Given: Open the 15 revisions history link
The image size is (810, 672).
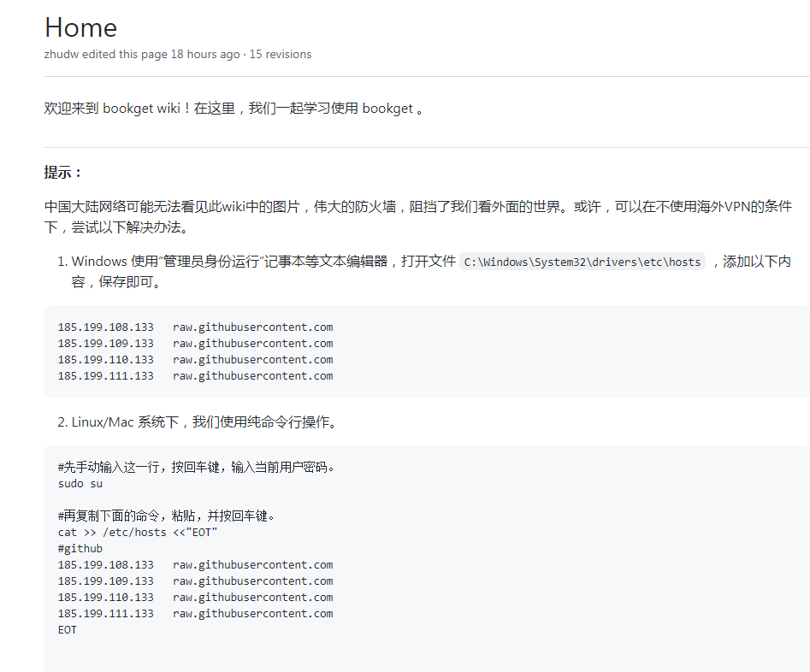Looking at the screenshot, I should click(x=280, y=54).
